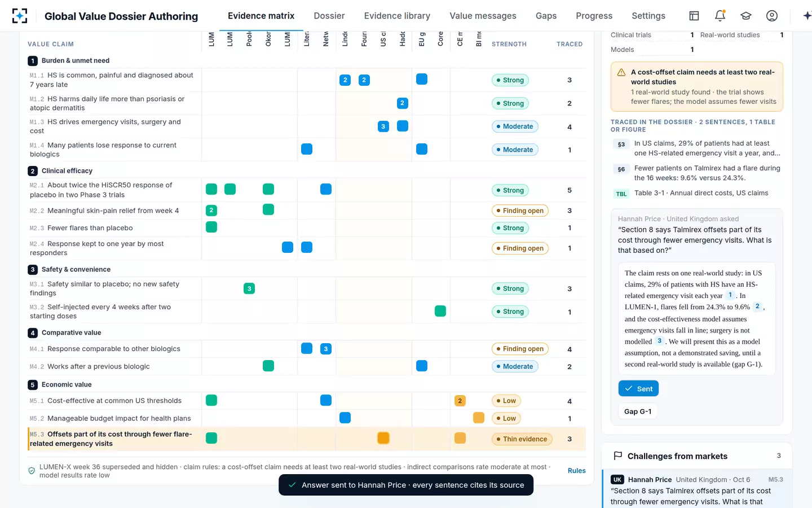The width and height of the screenshot is (812, 508).
Task: Select the green evidence cell in row M2.3
Action: point(211,227)
